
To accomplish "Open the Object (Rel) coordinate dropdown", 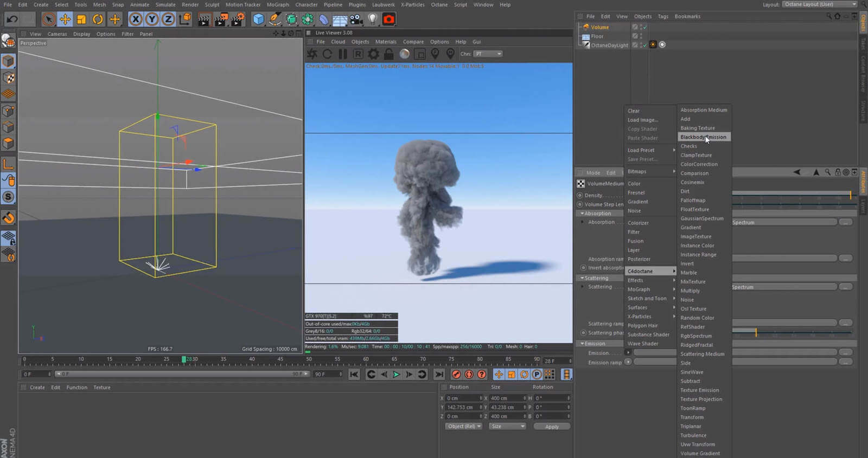I will coord(464,427).
